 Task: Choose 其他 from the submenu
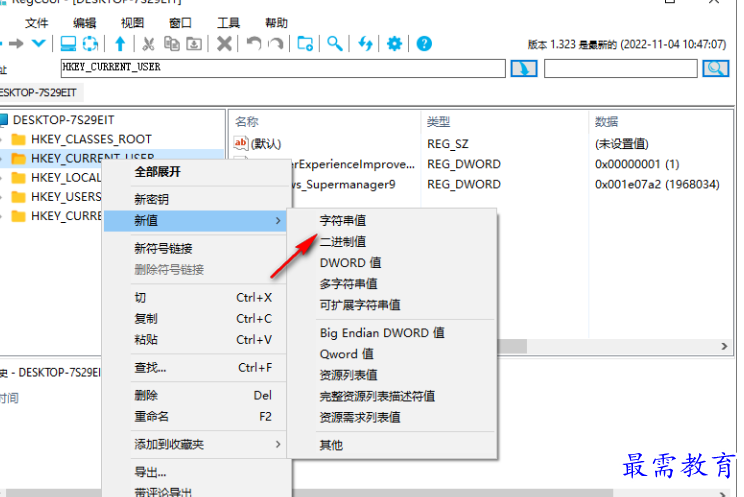click(x=331, y=445)
